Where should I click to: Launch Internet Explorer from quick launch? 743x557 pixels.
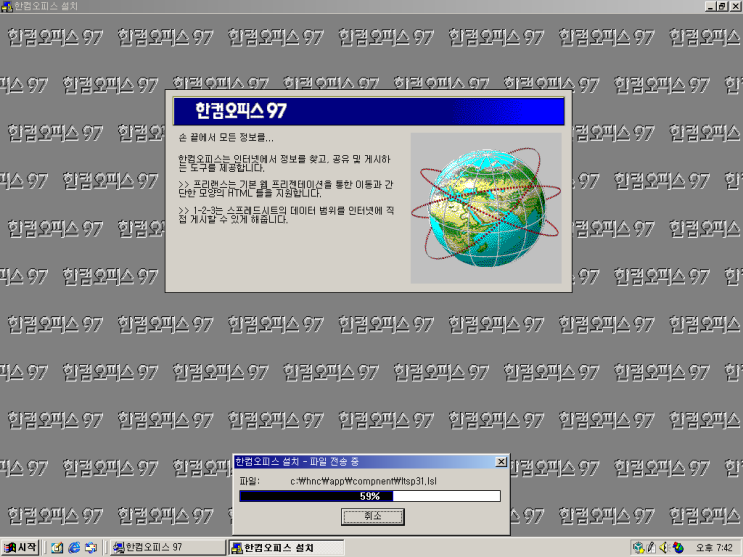74,548
